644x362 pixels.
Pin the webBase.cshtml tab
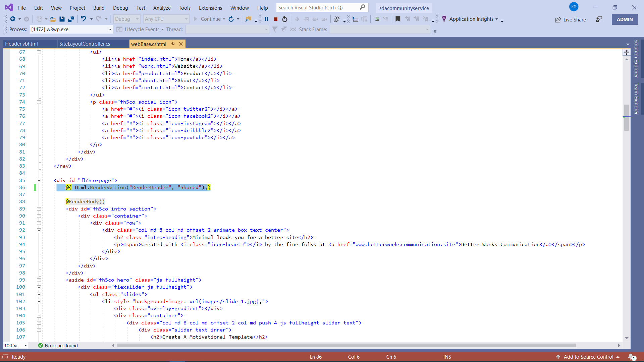coord(173,44)
